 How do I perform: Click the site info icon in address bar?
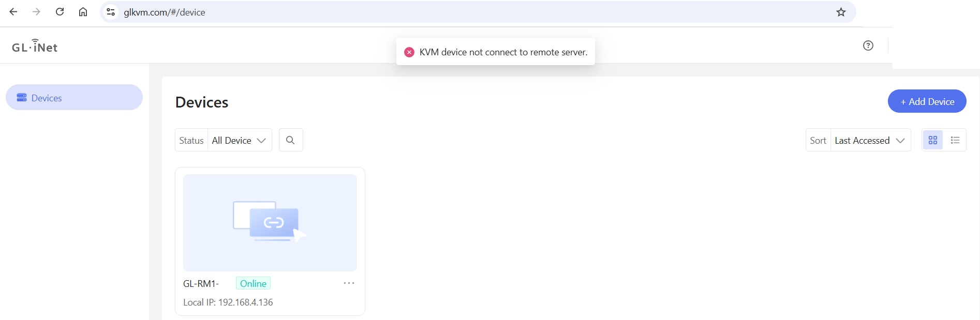click(x=110, y=12)
